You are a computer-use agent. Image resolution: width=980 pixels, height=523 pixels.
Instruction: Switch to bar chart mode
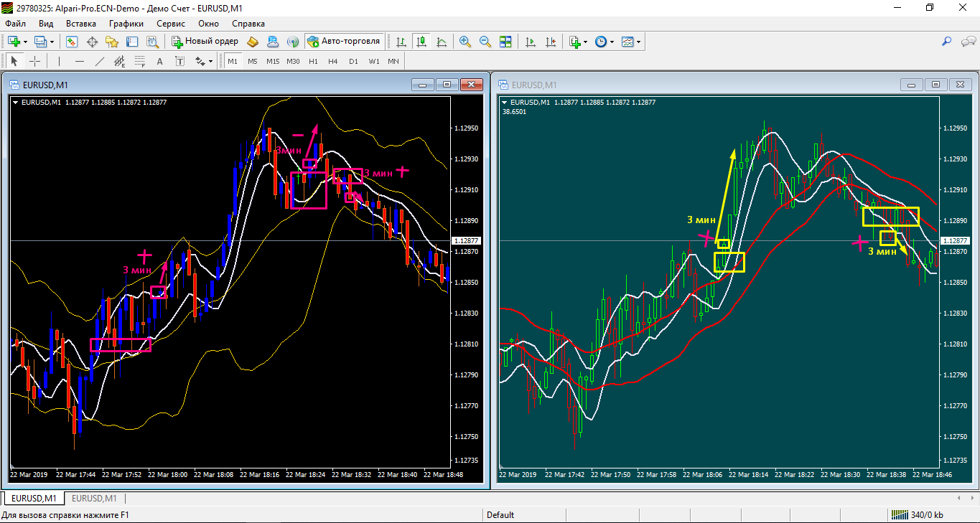[401, 42]
